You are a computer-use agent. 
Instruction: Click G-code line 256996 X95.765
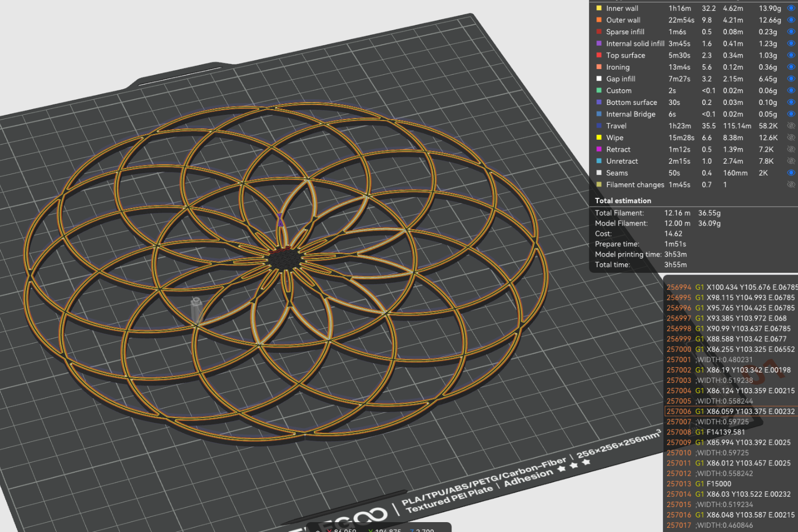[731, 308]
